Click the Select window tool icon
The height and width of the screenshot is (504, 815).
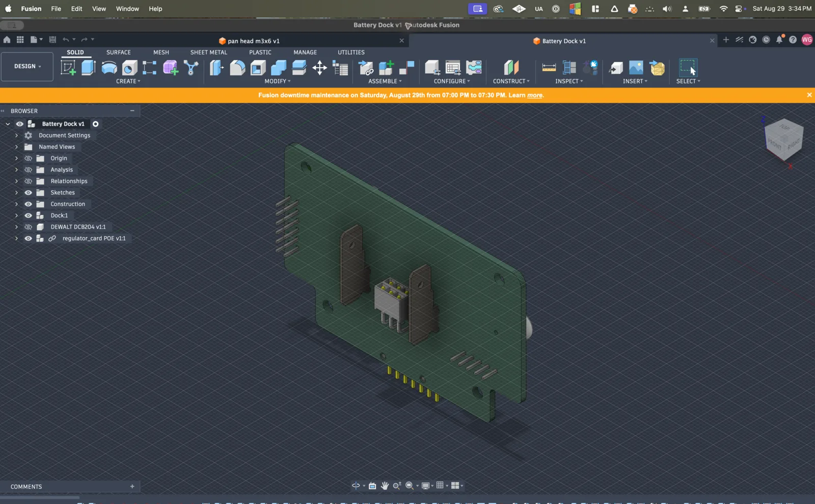(688, 68)
